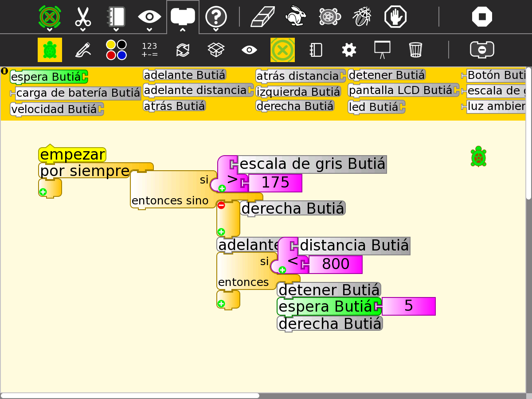
Task: Choose 'Botón Butiá' palette block
Action: click(x=493, y=75)
